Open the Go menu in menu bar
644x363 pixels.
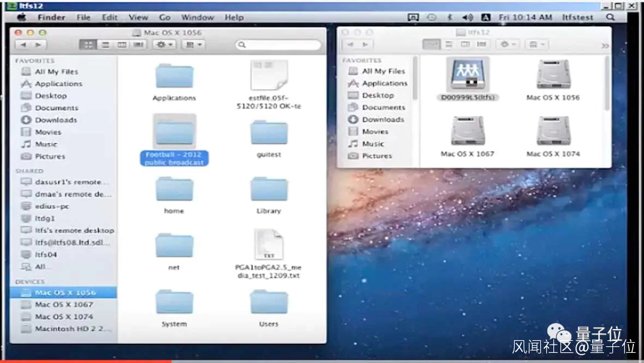coord(165,17)
